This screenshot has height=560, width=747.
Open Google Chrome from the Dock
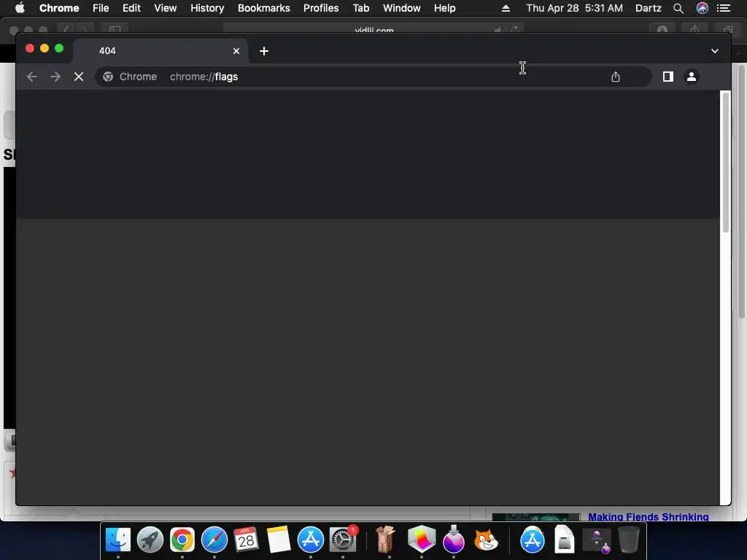tap(182, 540)
